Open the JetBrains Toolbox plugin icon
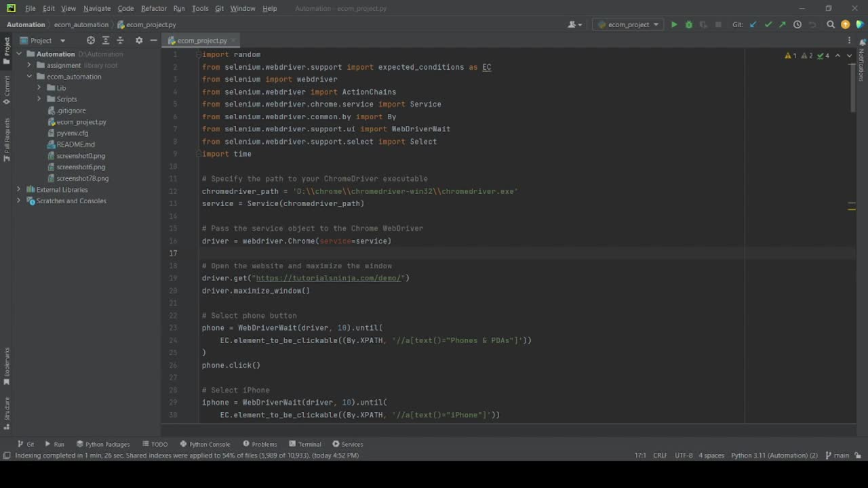This screenshot has height=488, width=868. [859, 24]
